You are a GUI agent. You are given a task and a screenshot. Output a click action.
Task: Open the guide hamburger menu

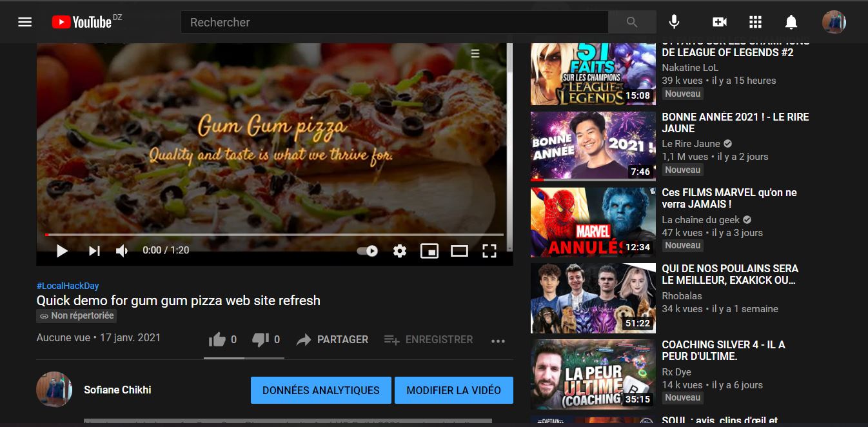click(x=25, y=21)
